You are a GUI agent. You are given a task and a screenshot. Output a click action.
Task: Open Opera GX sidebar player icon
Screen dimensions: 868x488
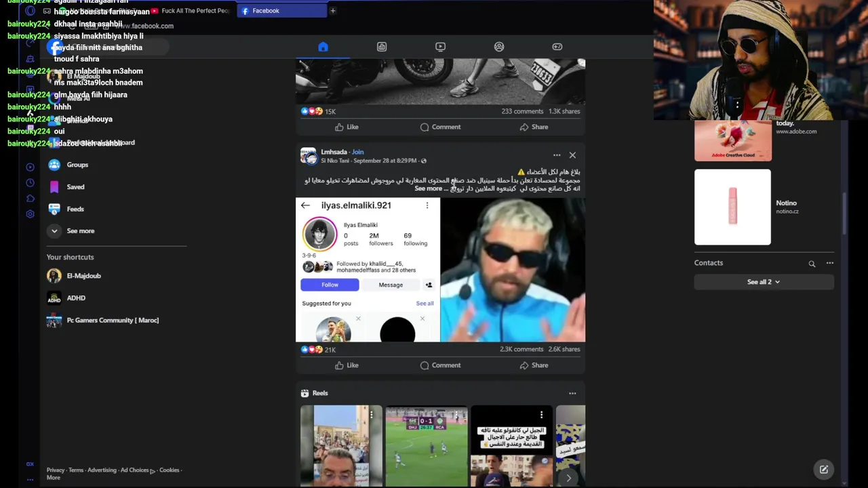coord(30,167)
